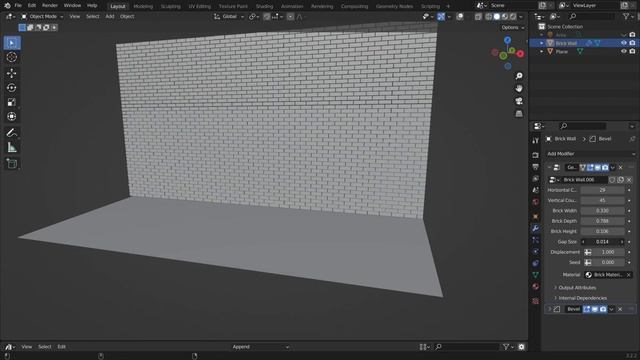Viewport: 640px width, 360px height.
Task: Open the Output properties tab
Action: click(535, 167)
